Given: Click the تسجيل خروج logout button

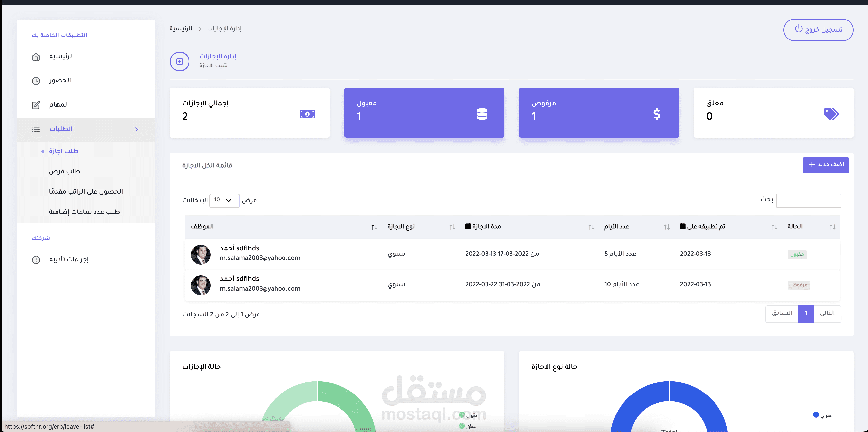Looking at the screenshot, I should (818, 30).
